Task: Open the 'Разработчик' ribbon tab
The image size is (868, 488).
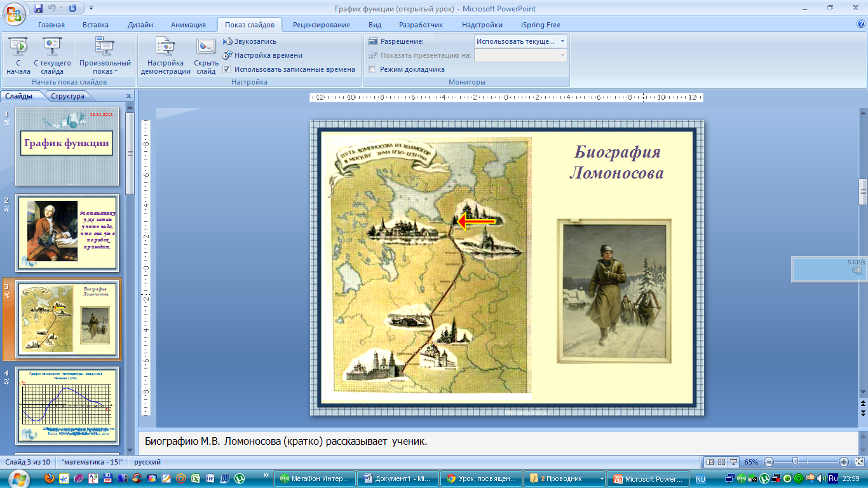Action: [x=421, y=25]
